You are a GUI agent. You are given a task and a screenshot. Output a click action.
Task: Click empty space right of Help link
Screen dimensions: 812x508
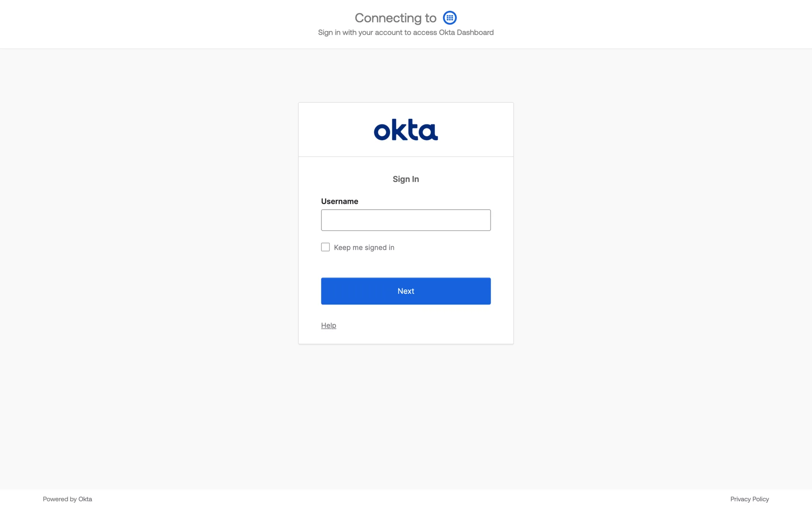click(423, 326)
